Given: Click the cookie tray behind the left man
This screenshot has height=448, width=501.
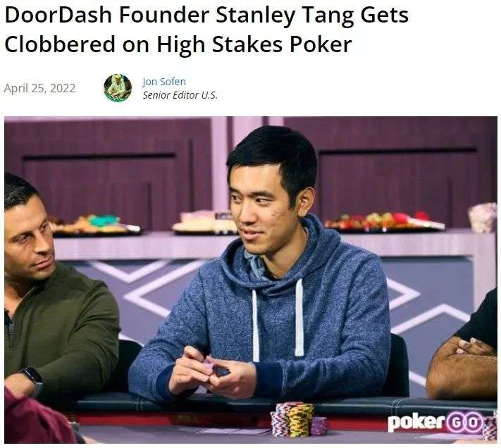Looking at the screenshot, I should coord(94,225).
